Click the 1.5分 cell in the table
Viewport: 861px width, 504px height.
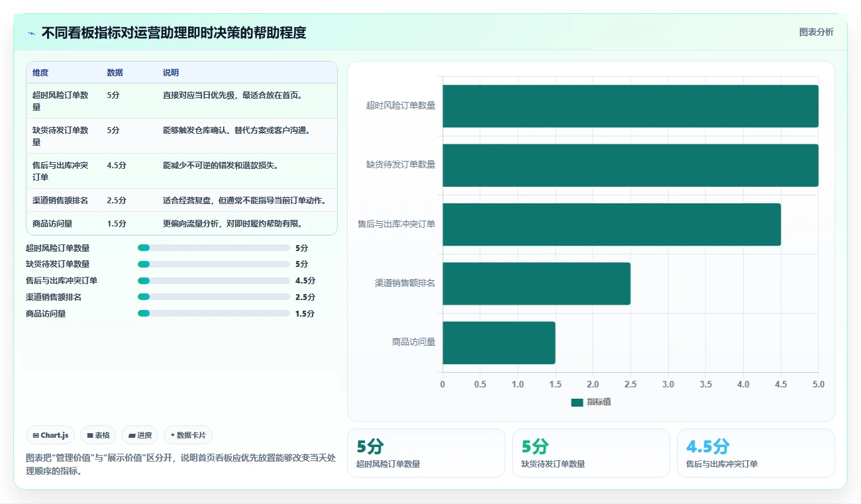pyautogui.click(x=117, y=223)
